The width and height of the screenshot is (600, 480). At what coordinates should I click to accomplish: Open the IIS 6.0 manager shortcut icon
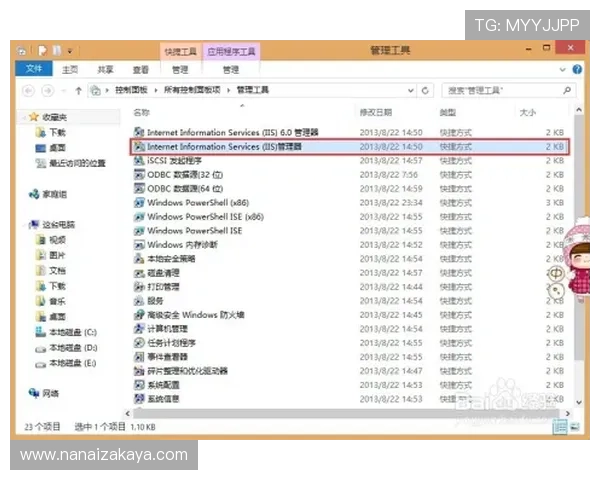[139, 132]
